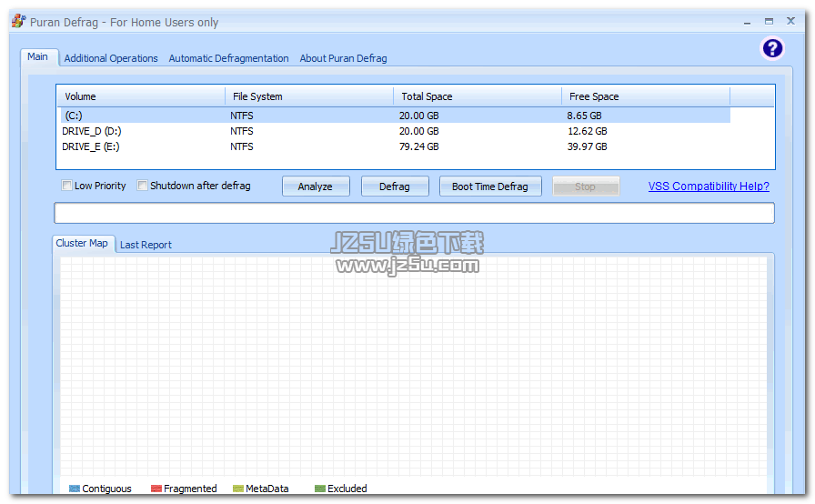Open the blue question mark help icon

pyautogui.click(x=772, y=48)
